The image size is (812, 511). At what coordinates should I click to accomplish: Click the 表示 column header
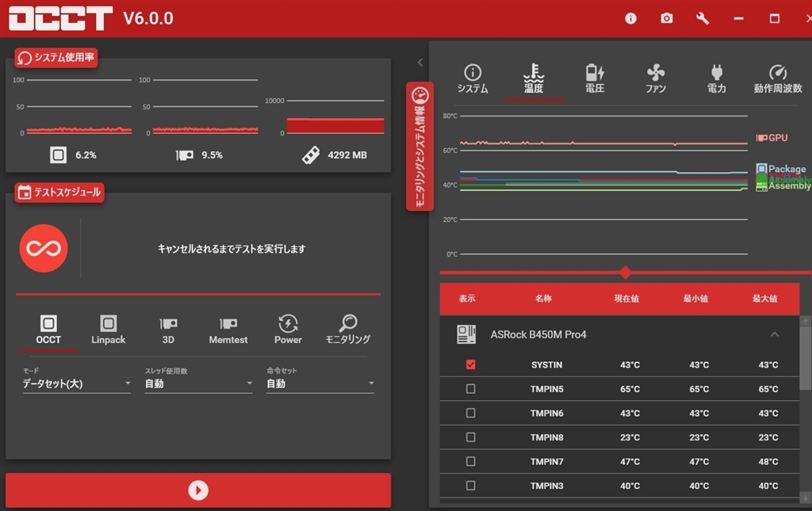point(467,299)
